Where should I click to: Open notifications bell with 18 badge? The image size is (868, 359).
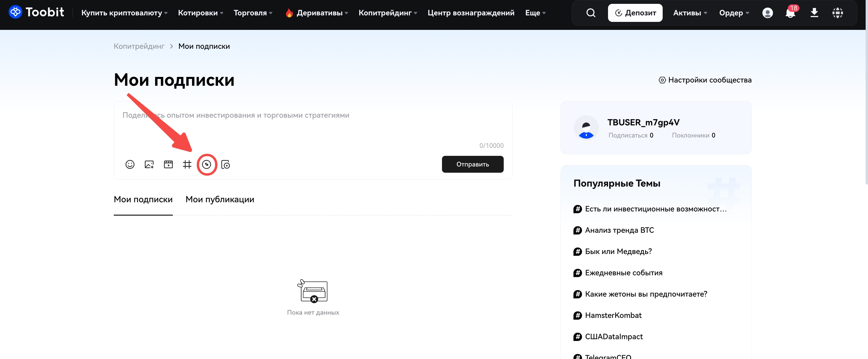coord(790,13)
